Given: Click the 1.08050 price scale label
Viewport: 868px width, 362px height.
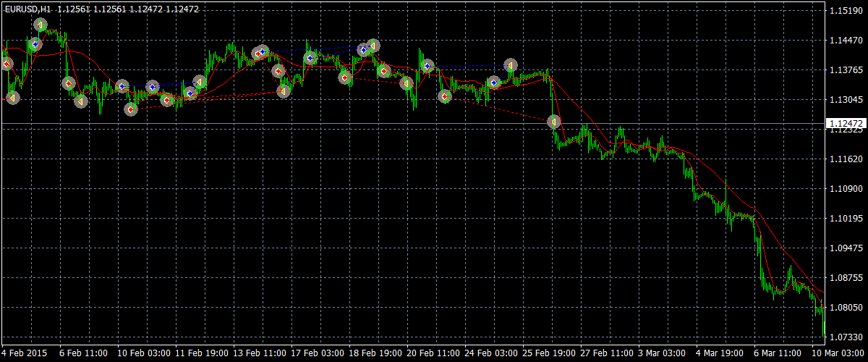Looking at the screenshot, I should (846, 307).
